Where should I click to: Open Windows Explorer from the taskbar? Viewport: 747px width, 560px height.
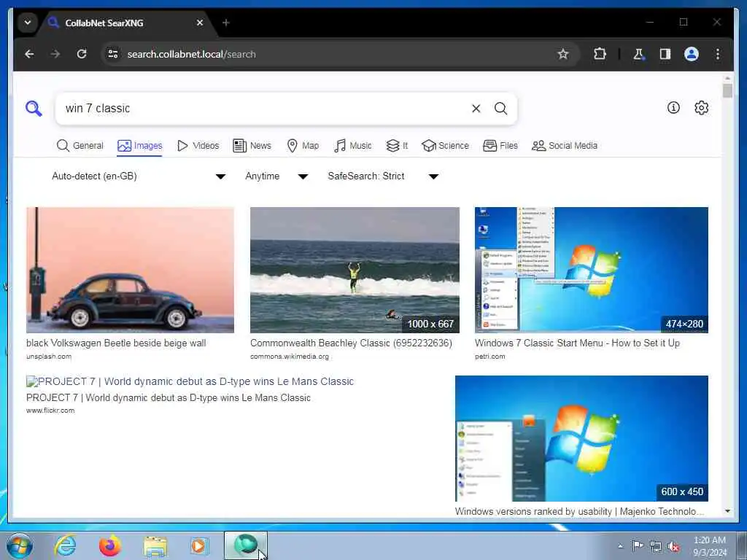coord(155,546)
